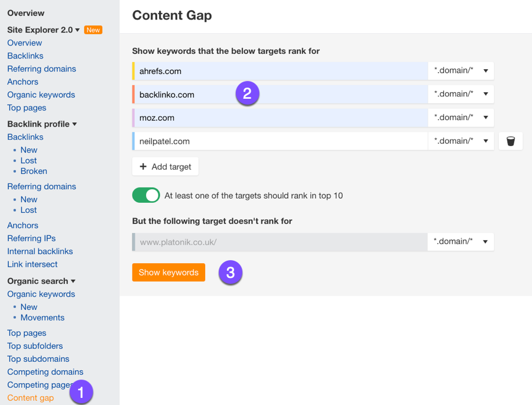Viewport: 532px width, 405px height.
Task: Open mode dropdown for platonik.co.uk target
Action: point(461,242)
